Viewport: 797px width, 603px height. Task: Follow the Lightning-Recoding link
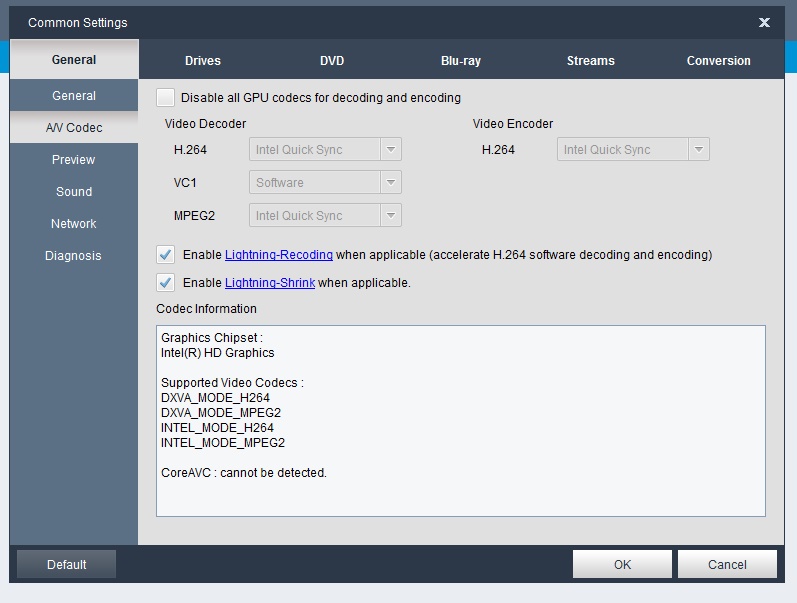279,255
